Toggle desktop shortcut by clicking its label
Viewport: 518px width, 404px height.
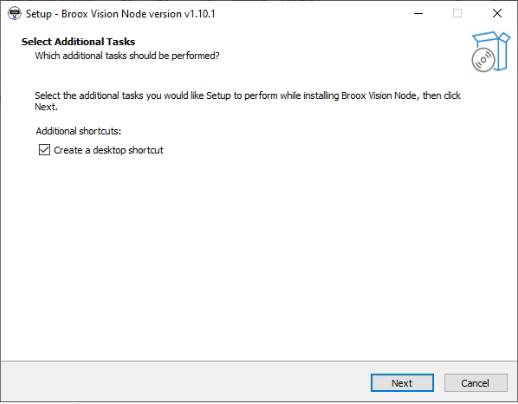pos(108,150)
